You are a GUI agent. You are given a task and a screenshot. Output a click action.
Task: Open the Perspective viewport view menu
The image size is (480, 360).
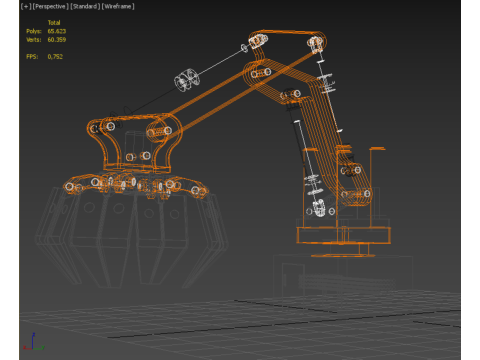pos(51,6)
